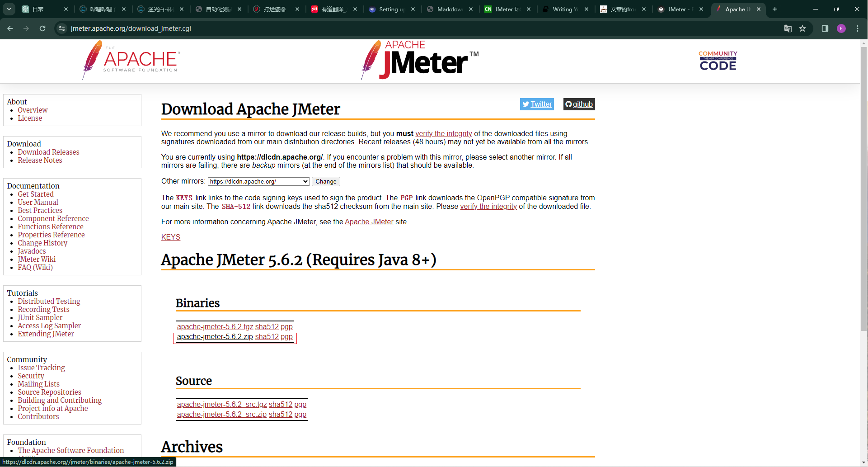Open Javadocs link

coord(32,251)
